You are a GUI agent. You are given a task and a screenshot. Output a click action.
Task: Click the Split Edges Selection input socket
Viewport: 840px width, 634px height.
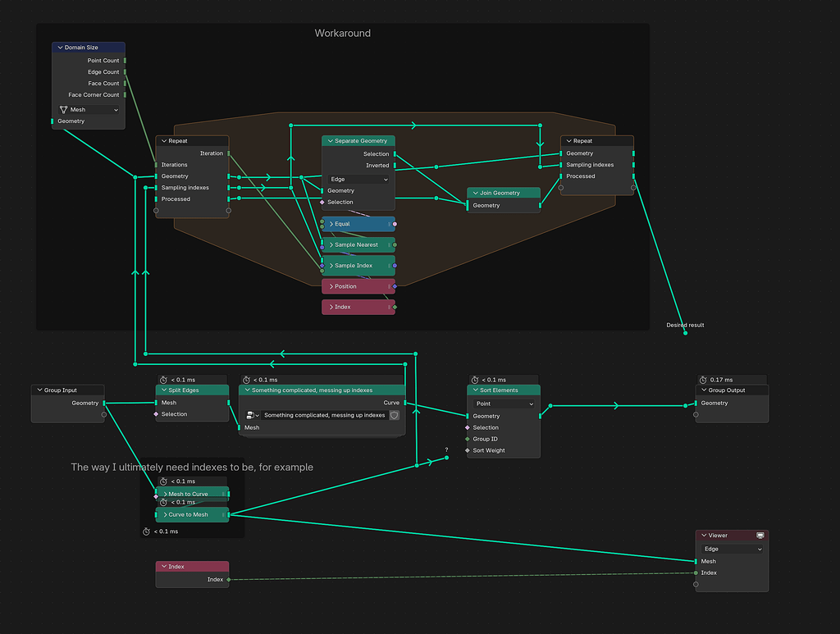coord(156,414)
